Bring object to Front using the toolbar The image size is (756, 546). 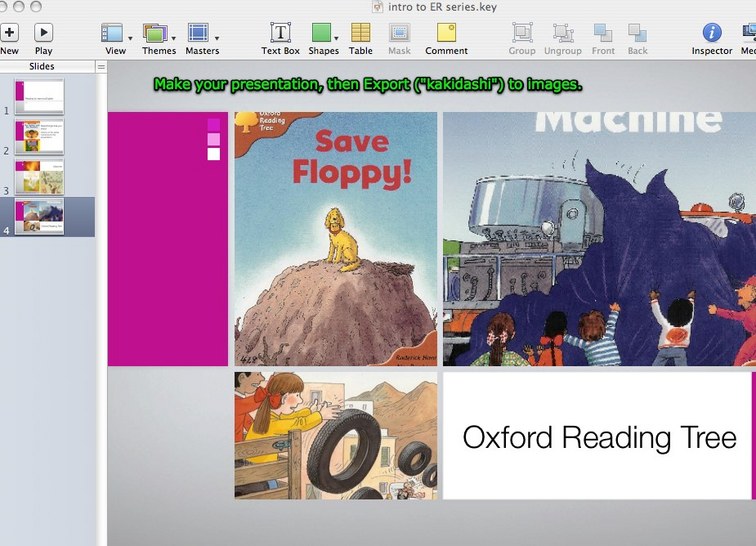tap(603, 33)
